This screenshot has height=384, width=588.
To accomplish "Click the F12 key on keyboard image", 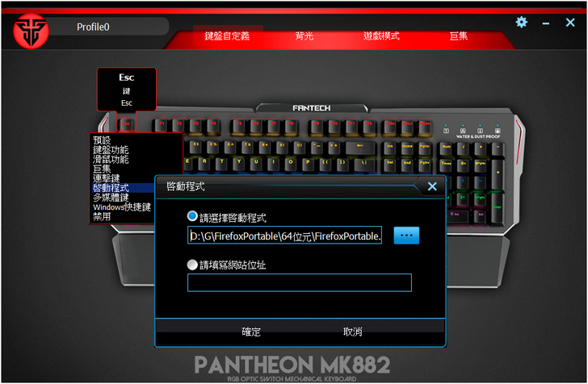I will 367,125.
